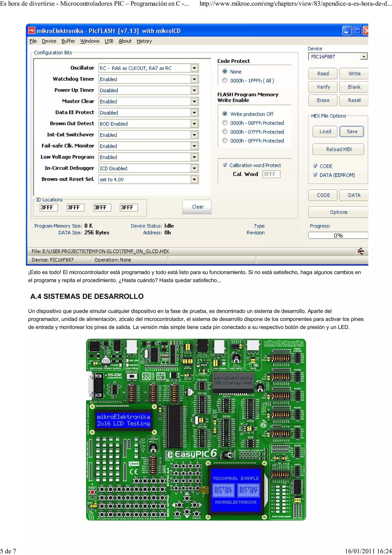The width and height of the screenshot is (392, 555).
Task: Click the Read button
Action: [323, 74]
